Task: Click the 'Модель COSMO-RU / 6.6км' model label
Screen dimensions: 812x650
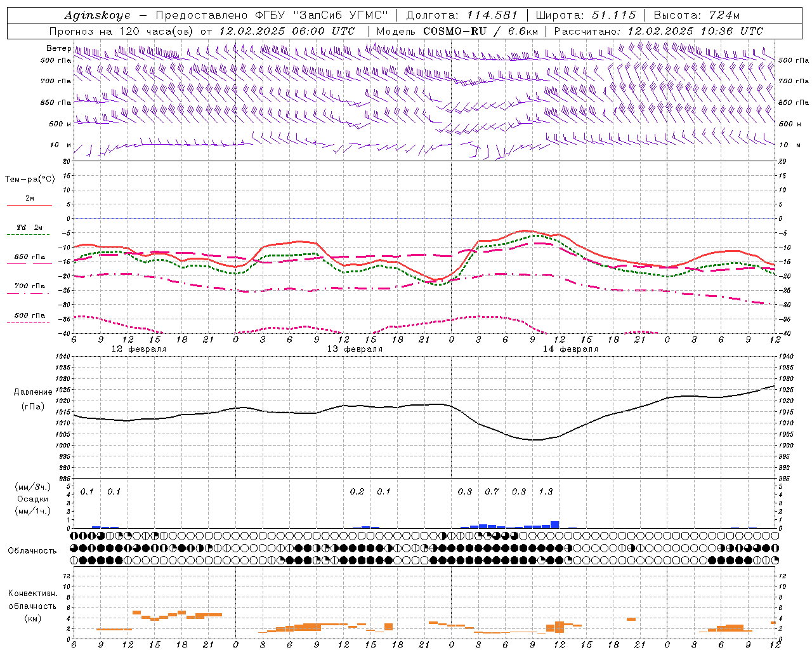Action: (x=457, y=31)
